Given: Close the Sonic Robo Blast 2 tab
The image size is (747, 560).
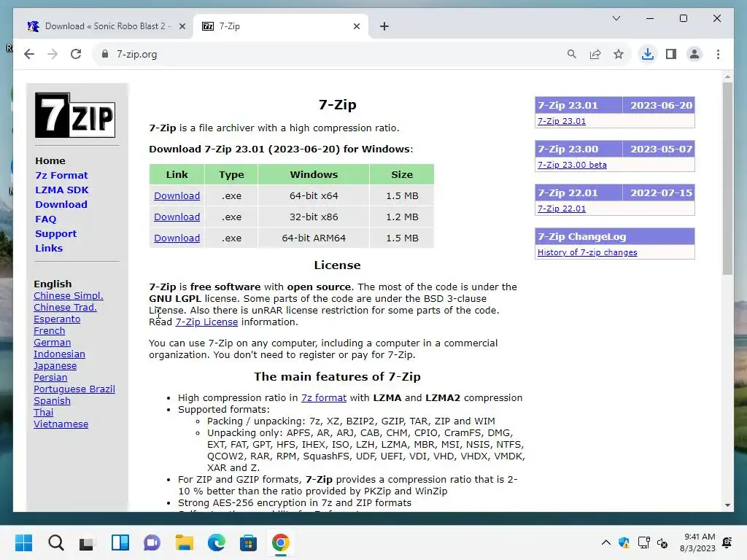Looking at the screenshot, I should tap(182, 26).
